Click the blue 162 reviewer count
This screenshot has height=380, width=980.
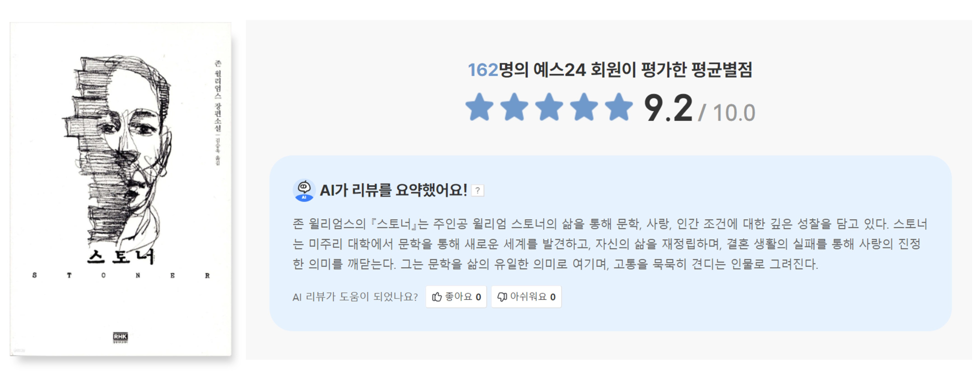point(482,70)
